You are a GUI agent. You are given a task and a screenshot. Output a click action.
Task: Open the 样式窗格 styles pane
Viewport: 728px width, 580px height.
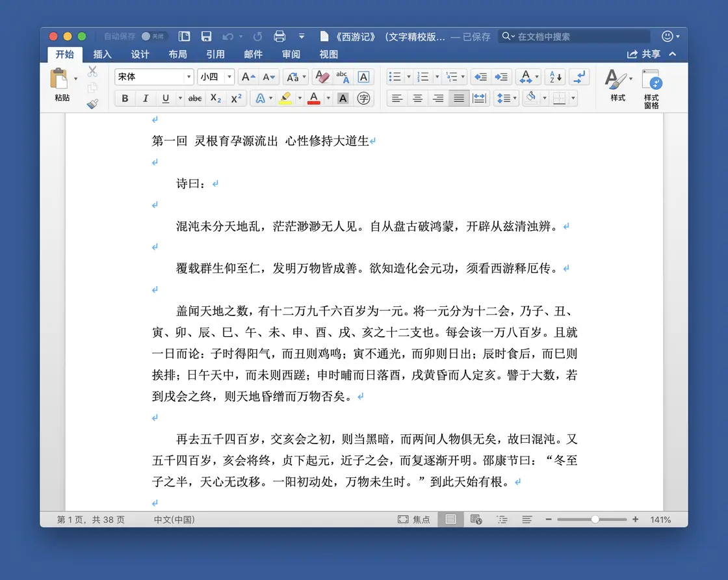tap(652, 86)
